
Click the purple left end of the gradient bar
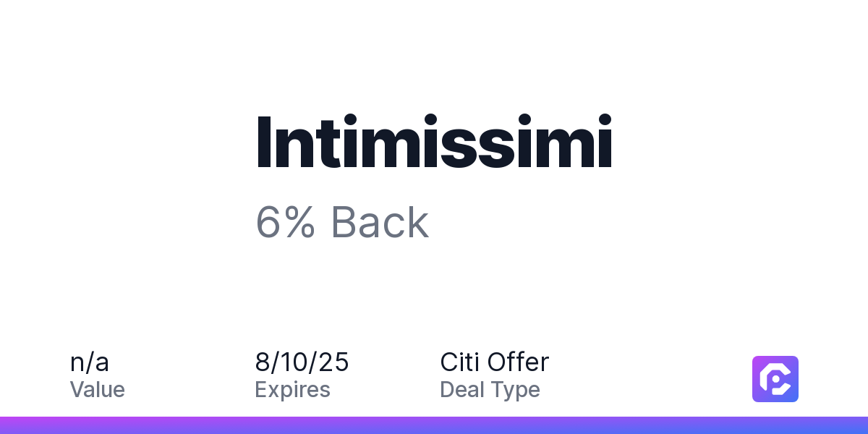click(22, 425)
